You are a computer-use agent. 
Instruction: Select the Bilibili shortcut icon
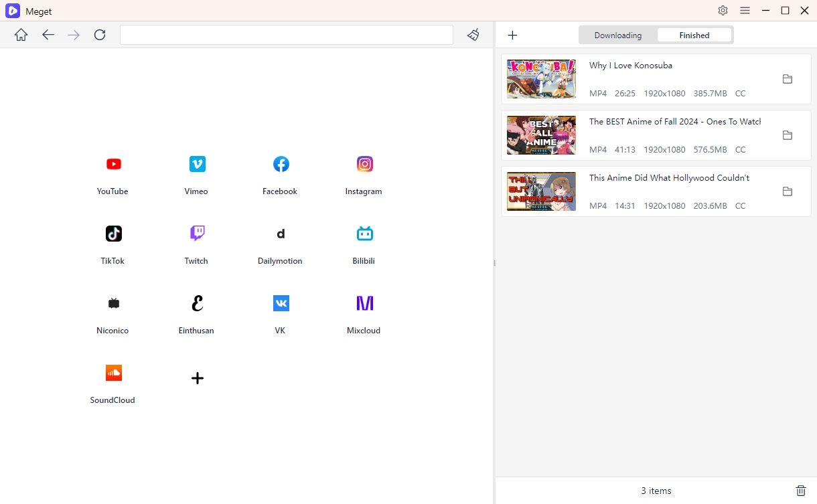point(364,234)
